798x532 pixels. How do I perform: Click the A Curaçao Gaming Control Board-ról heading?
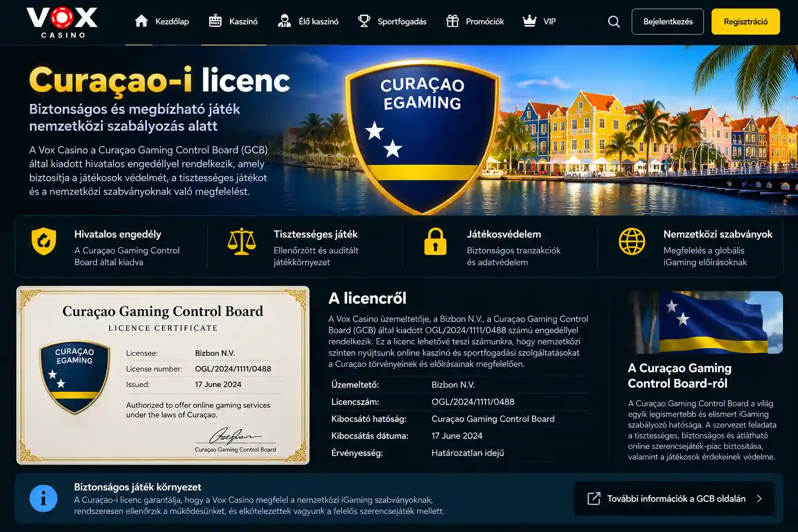point(680,376)
